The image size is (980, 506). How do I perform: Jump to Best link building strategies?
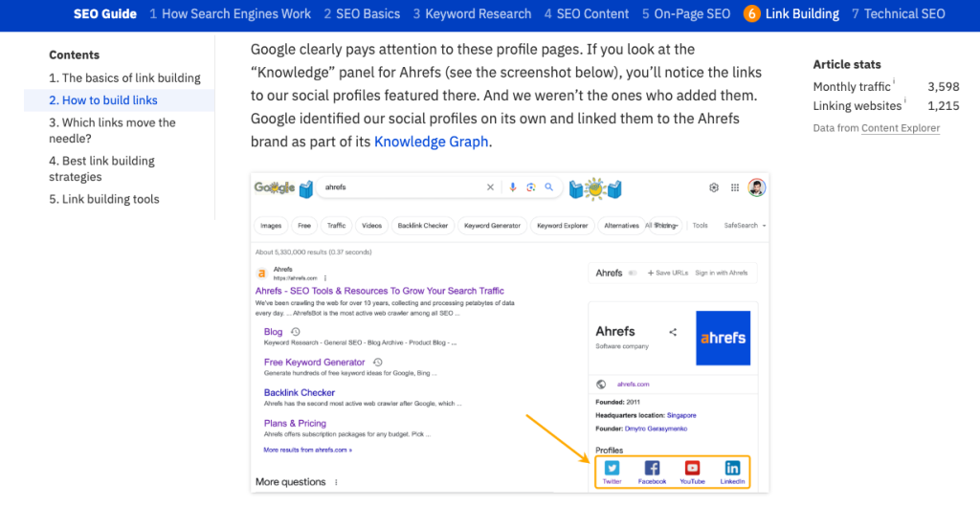[x=101, y=168]
